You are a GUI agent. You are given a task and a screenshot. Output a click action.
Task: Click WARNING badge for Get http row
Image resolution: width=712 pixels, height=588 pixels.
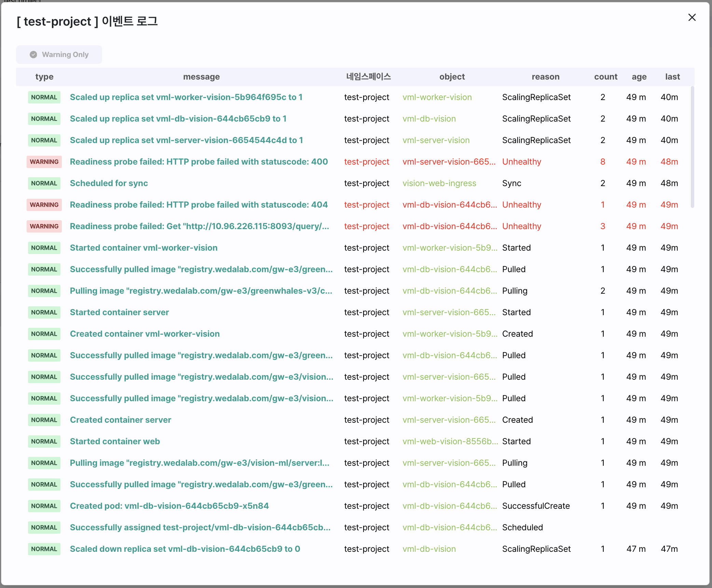(44, 226)
